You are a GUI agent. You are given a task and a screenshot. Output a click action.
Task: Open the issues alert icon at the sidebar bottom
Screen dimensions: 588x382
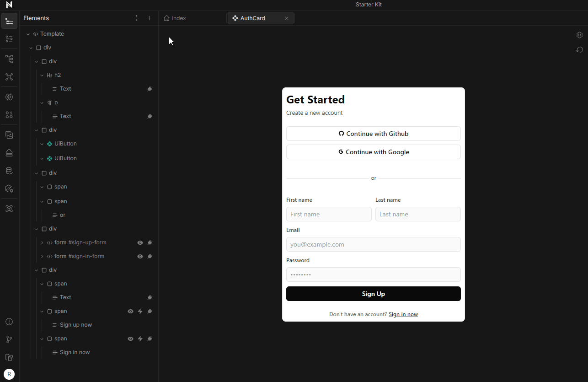(9, 322)
